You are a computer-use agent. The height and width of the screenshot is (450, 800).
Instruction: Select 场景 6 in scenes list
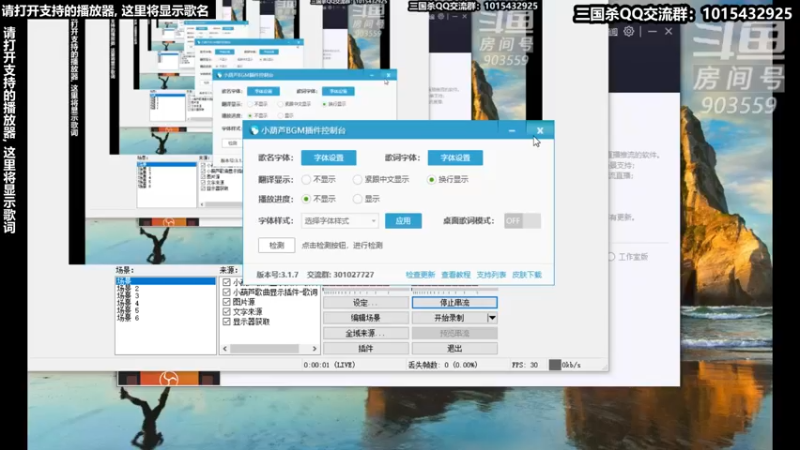[x=128, y=318]
